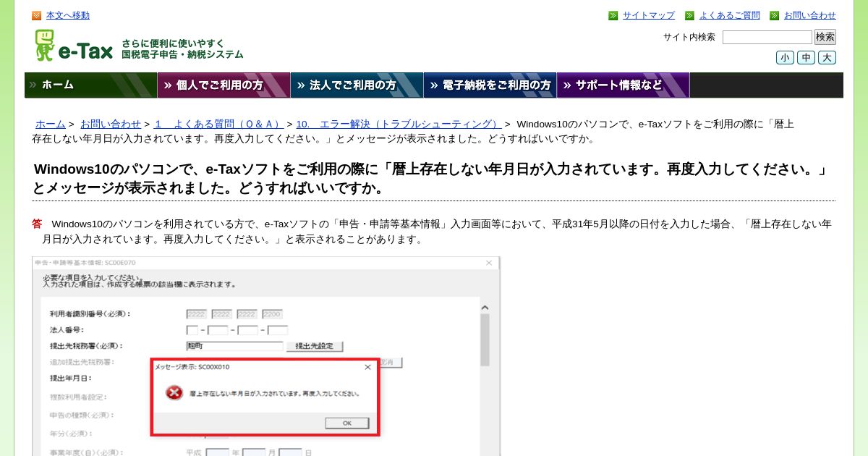Open 法人でご利用の方 navigation tab
The image size is (868, 456).
[x=357, y=85]
